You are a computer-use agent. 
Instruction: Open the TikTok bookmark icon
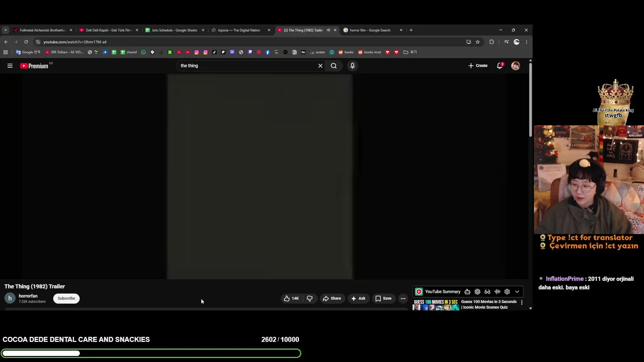coord(214,52)
